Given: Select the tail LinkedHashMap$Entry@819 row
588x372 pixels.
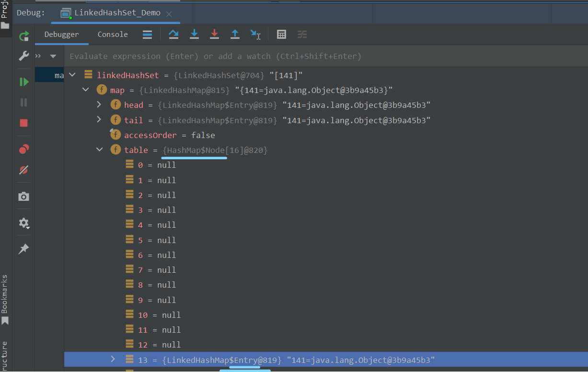Looking at the screenshot, I should click(326, 120).
